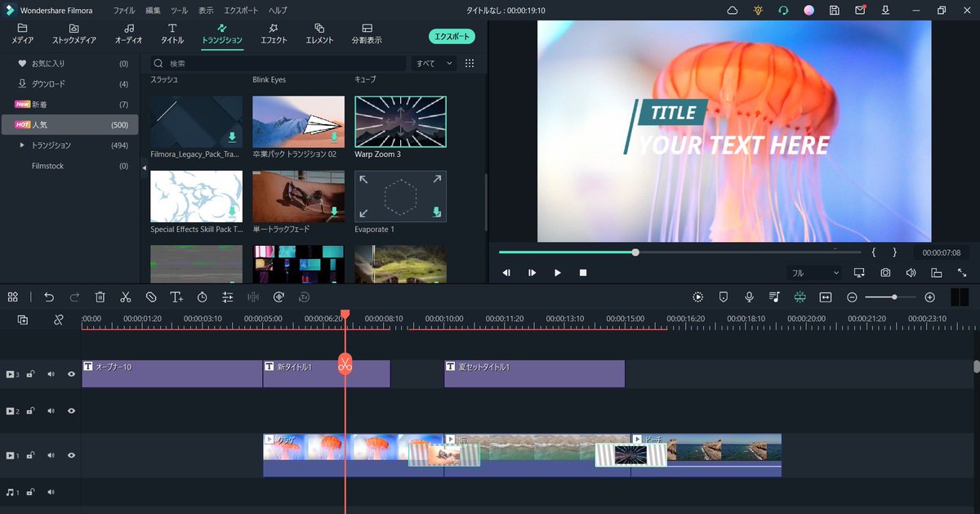Click the zoom in plus icon

[929, 297]
